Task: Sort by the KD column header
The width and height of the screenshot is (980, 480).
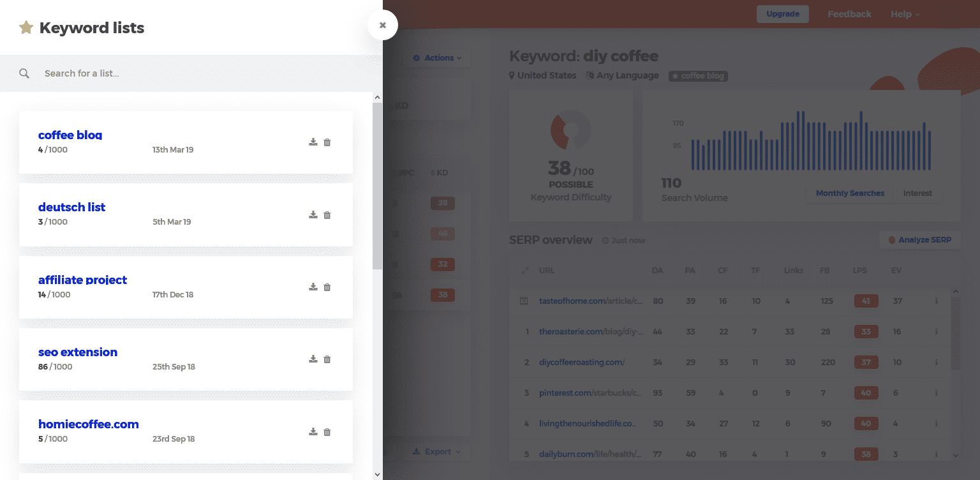Action: click(439, 173)
